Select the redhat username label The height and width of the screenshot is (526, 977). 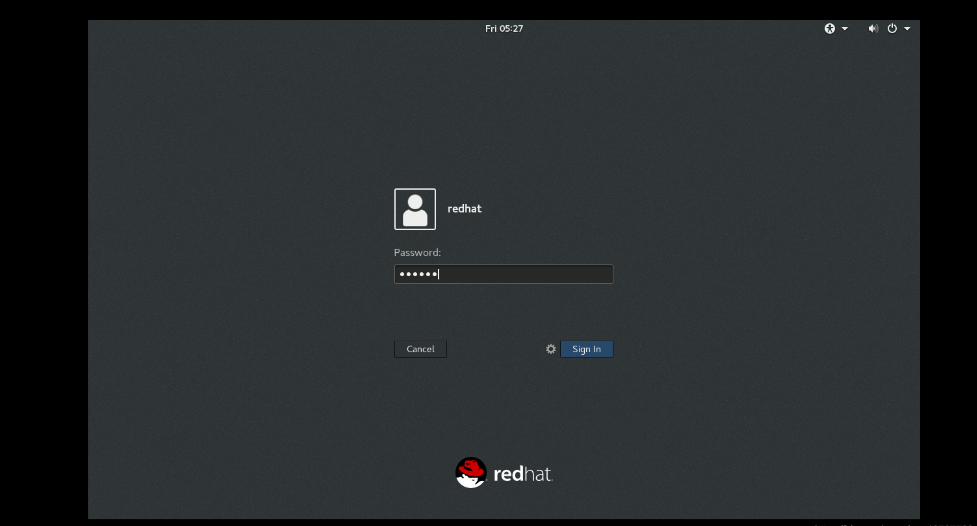coord(464,209)
